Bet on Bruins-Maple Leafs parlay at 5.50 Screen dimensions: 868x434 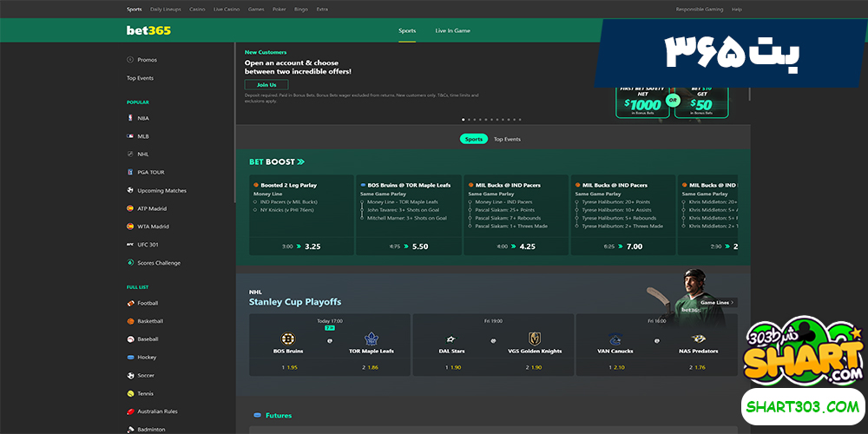point(409,247)
